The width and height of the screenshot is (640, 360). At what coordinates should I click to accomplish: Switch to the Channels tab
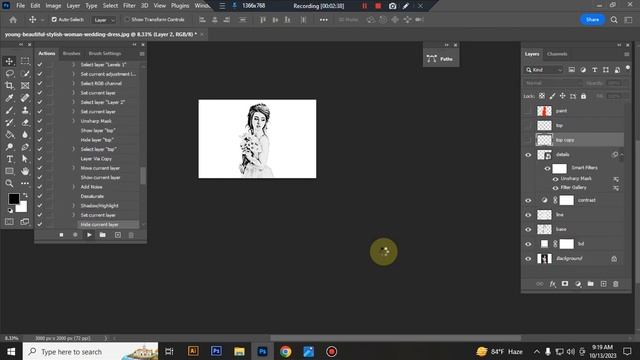[x=557, y=54]
